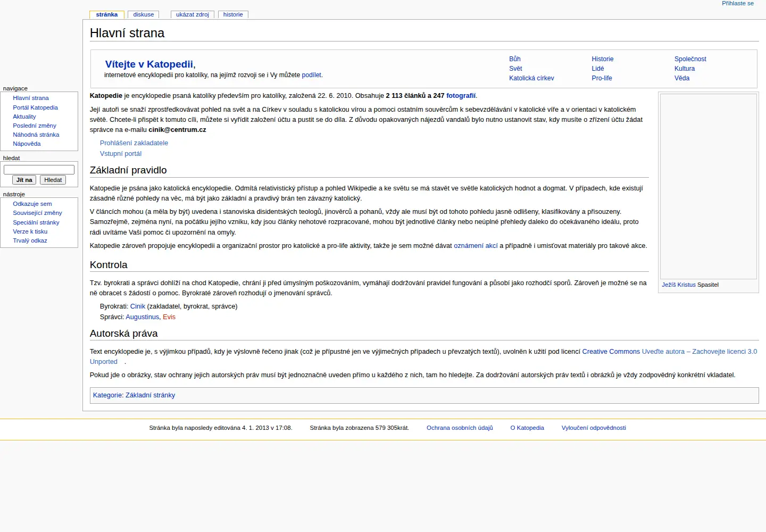View 'Poslední změny' recent changes
Viewport: 766px width, 532px height.
(x=35, y=126)
